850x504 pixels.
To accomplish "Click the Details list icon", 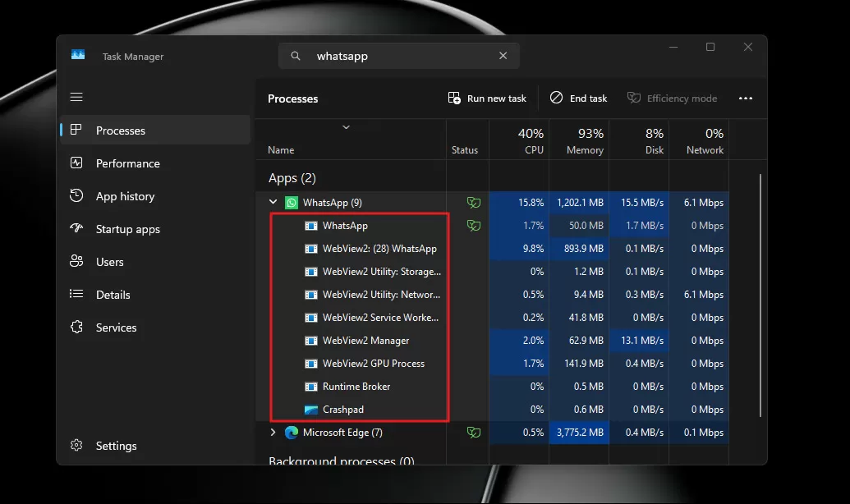I will [76, 294].
